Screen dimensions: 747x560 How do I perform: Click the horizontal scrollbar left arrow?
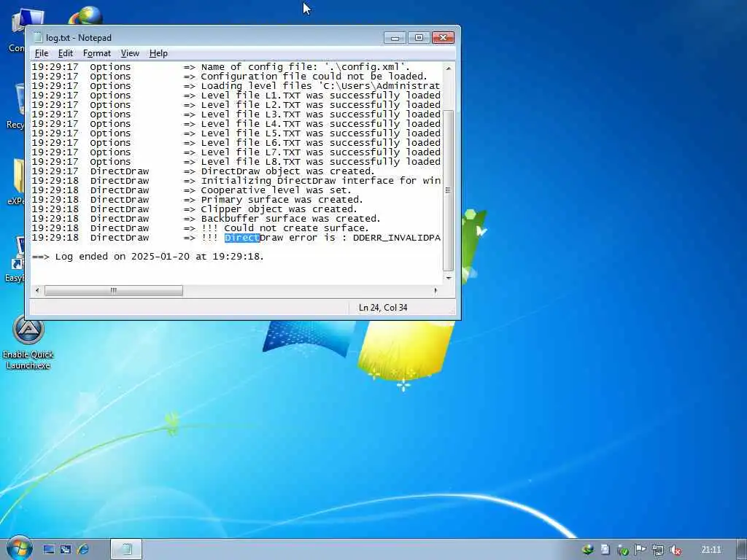(x=38, y=290)
